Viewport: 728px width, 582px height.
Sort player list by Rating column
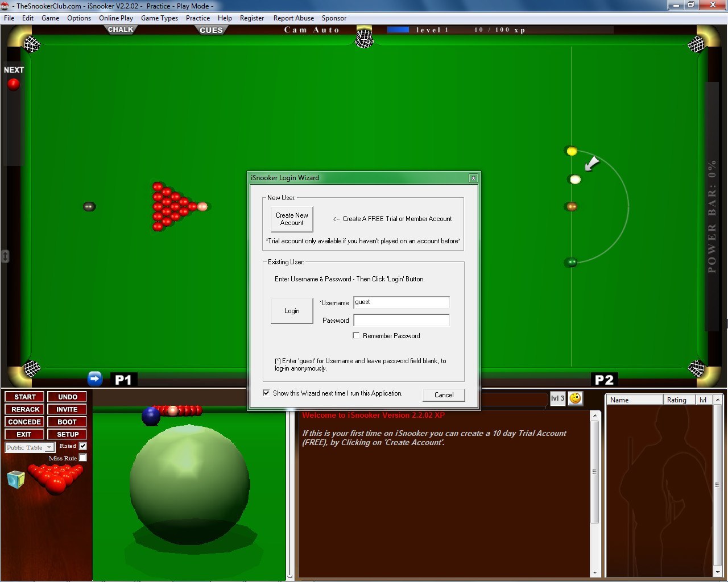coord(680,400)
